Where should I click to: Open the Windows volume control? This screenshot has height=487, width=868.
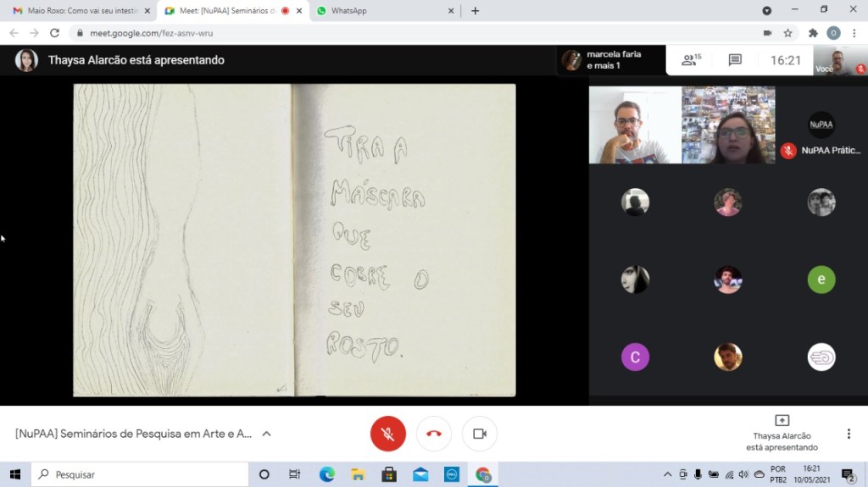(x=743, y=474)
